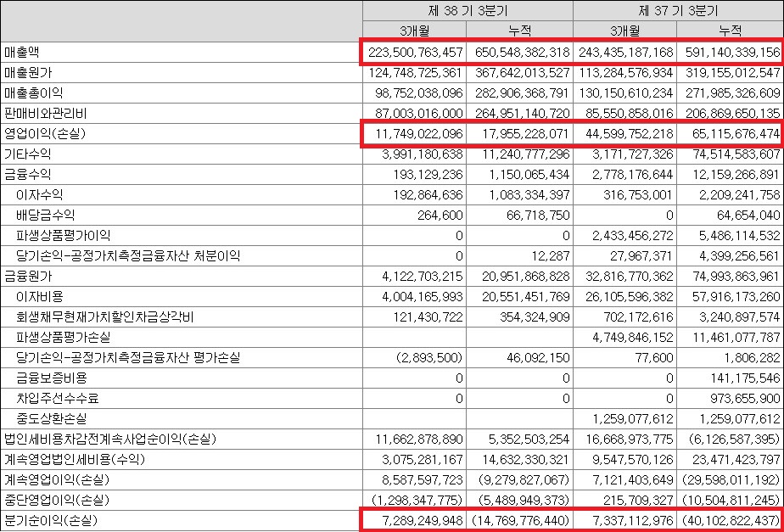Click the 금융원가 row label
The image size is (784, 532).
27,277
